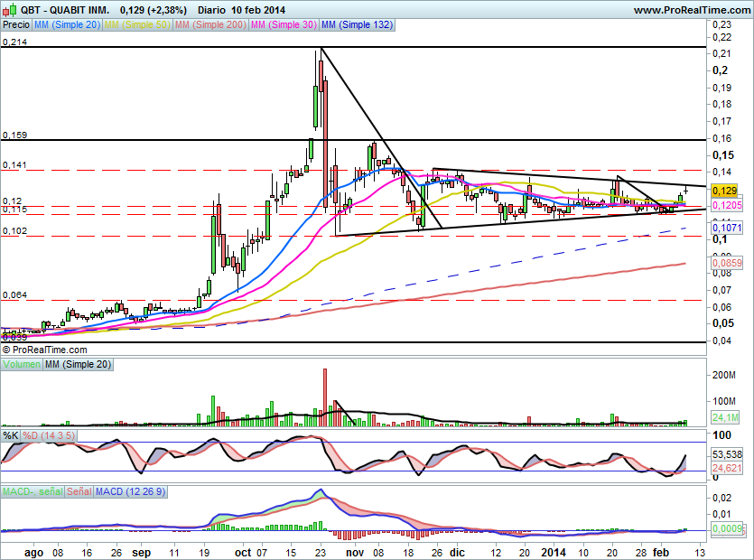The width and height of the screenshot is (754, 560).
Task: Click the © ProRealTime.com copyright text
Action: point(45,350)
